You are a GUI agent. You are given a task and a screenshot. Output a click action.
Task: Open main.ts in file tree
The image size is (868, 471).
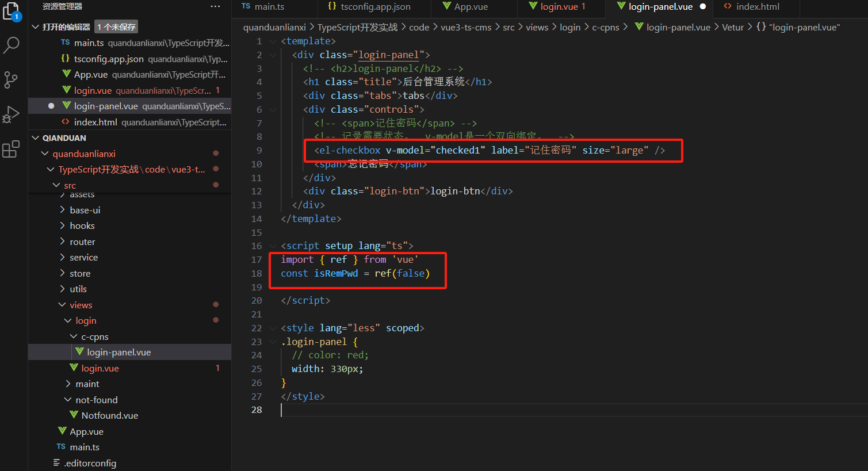[x=129, y=447]
